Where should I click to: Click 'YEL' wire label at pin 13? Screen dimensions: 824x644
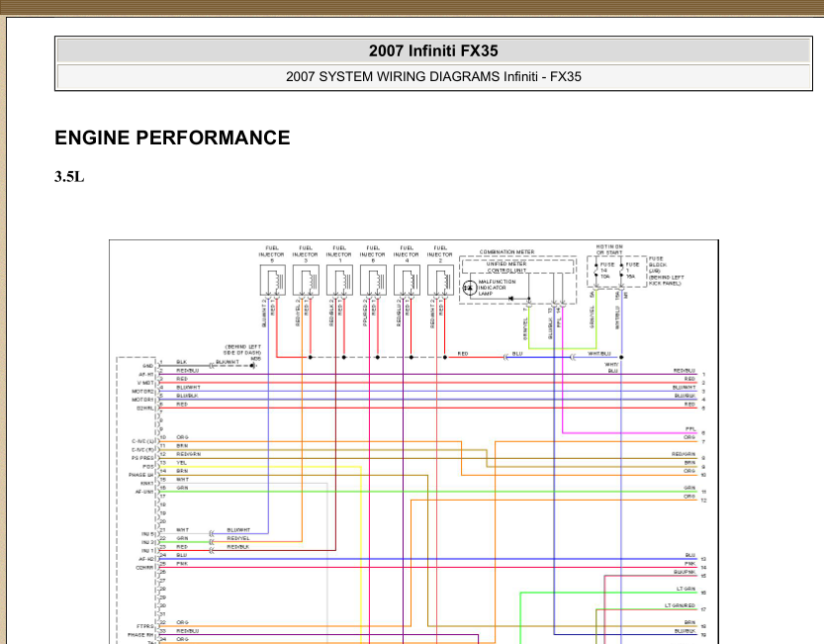coord(181,463)
